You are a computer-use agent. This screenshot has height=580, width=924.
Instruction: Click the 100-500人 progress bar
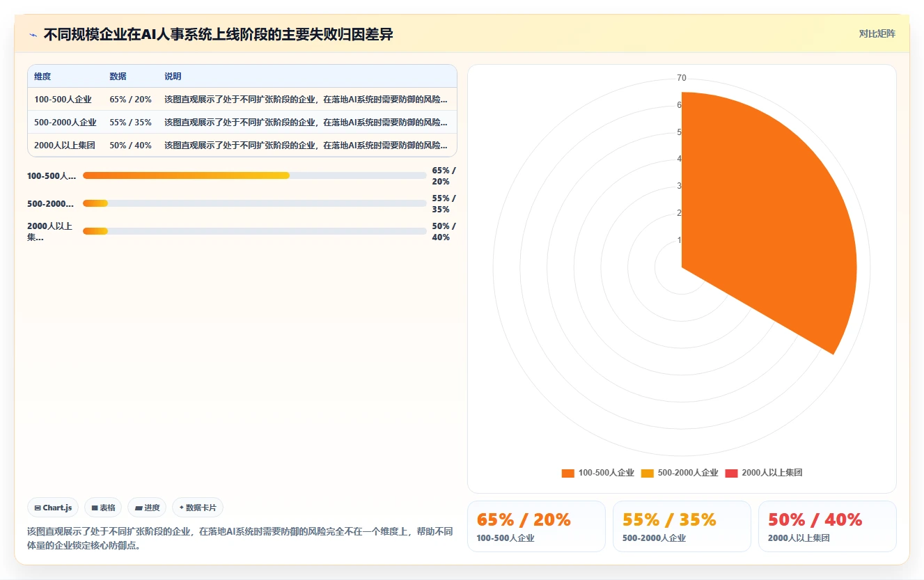click(254, 175)
